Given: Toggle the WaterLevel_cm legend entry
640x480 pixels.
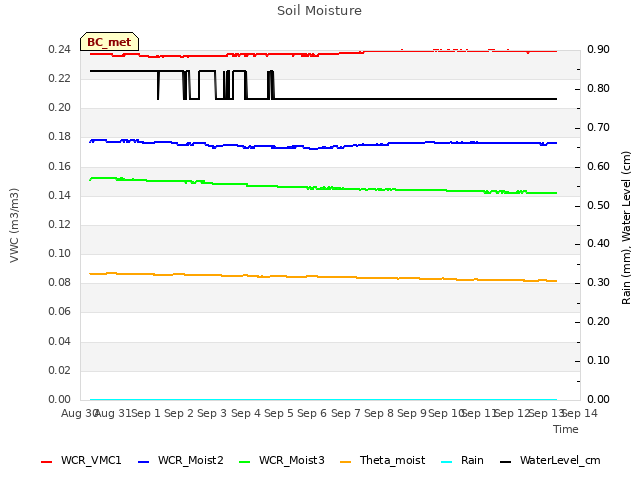Looking at the screenshot, I should click(550, 461).
